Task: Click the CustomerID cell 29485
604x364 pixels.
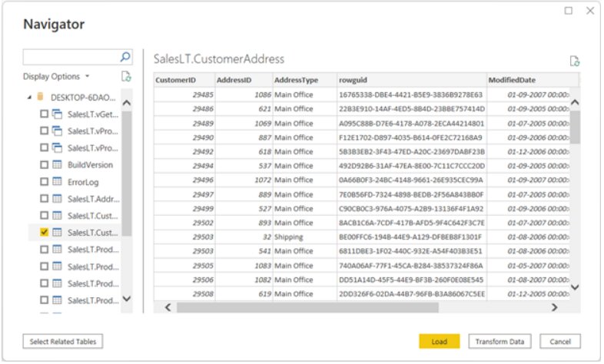Action: point(184,94)
